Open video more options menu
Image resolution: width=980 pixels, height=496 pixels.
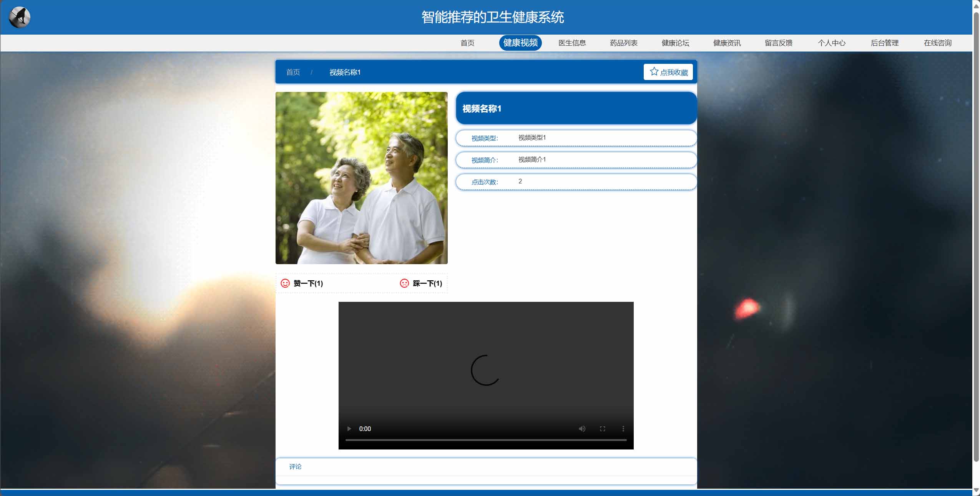[x=623, y=429]
